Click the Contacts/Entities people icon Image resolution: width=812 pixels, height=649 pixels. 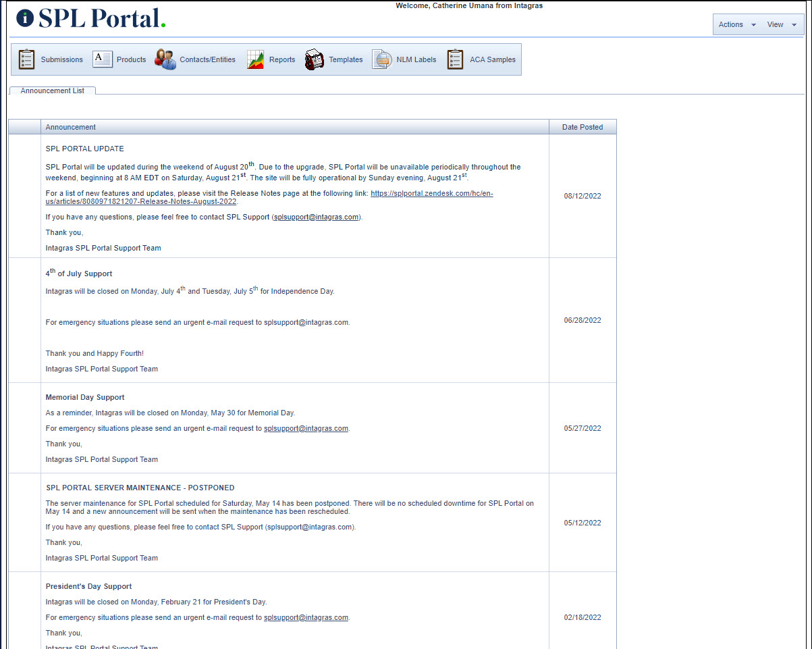[165, 59]
